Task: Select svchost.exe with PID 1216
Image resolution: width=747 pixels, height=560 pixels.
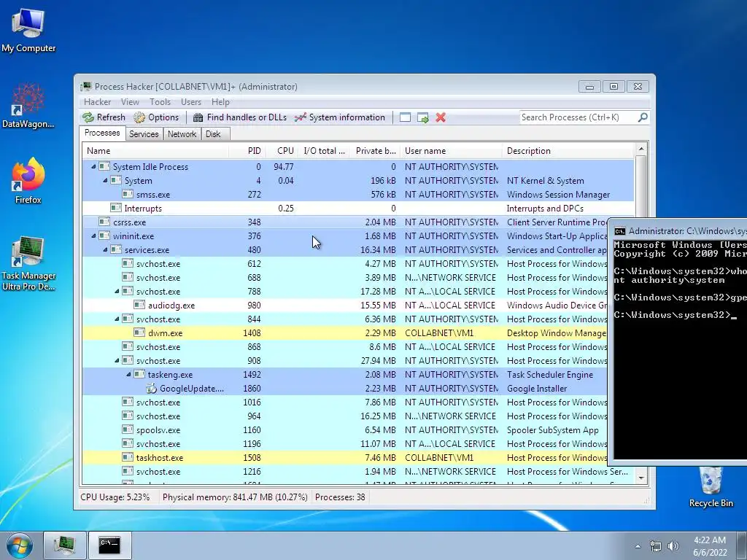Action: click(x=358, y=472)
